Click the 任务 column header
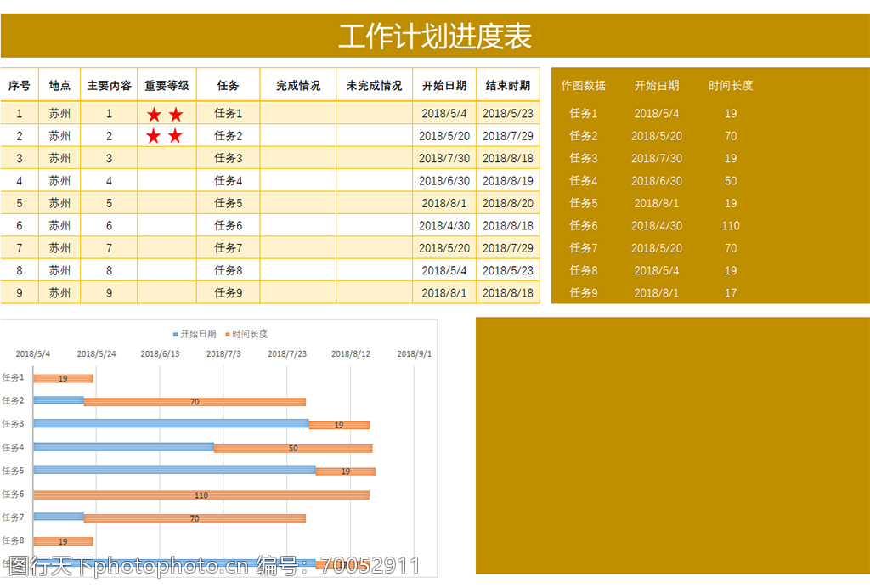870x588 pixels. (228, 86)
